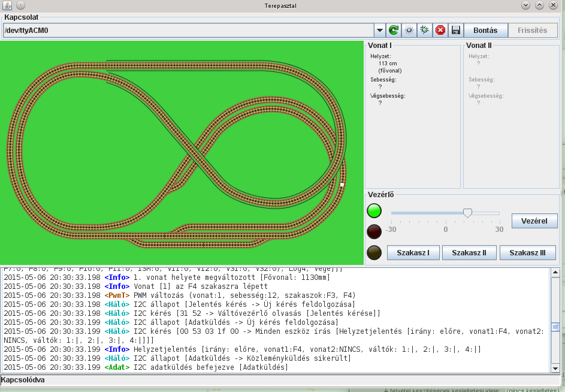The height and width of the screenshot is (392, 565).
Task: Click the red X stop icon
Action: click(440, 30)
